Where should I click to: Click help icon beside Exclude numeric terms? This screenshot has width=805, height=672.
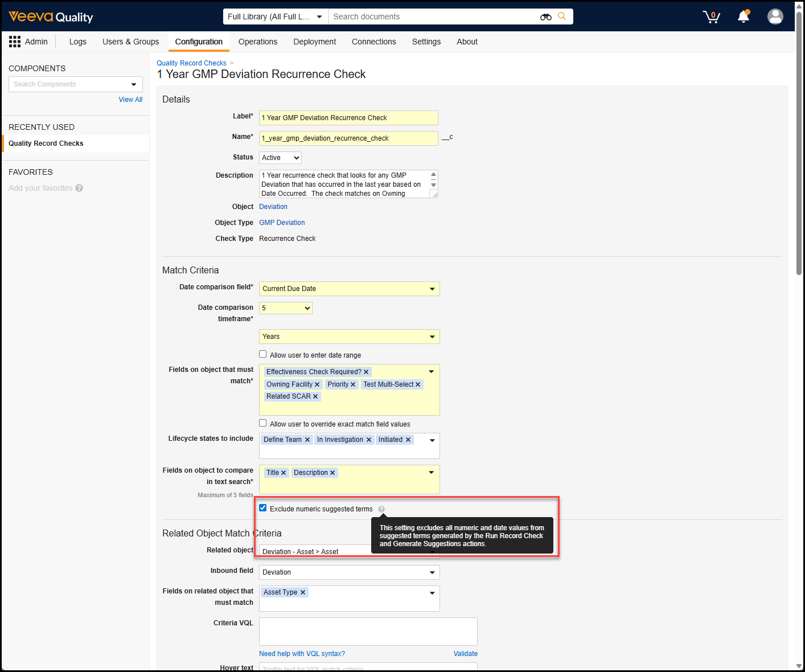[381, 509]
